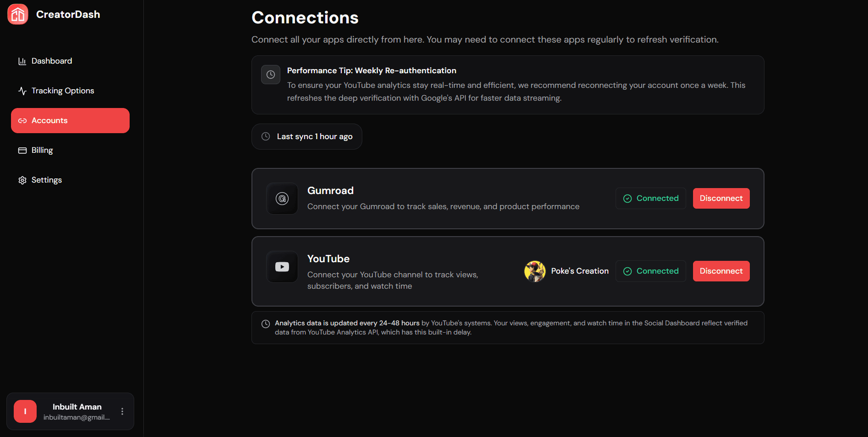Open the Billing section

click(70, 151)
